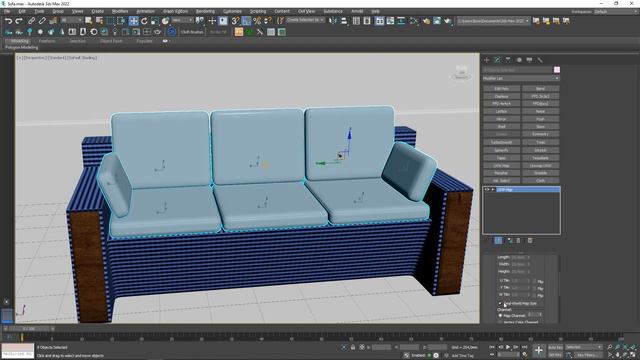Image resolution: width=640 pixels, height=360 pixels.
Task: Toggle Real-World Map Size checkbox
Action: click(x=500, y=304)
